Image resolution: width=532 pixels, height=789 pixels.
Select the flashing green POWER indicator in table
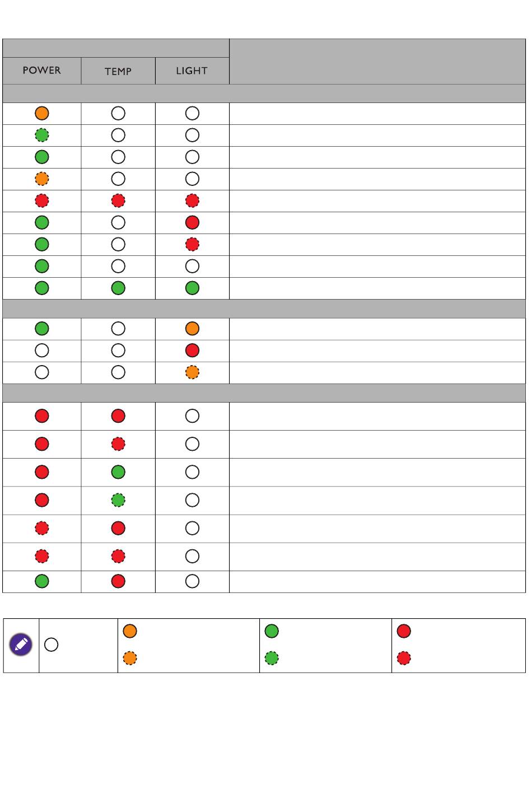pos(42,135)
